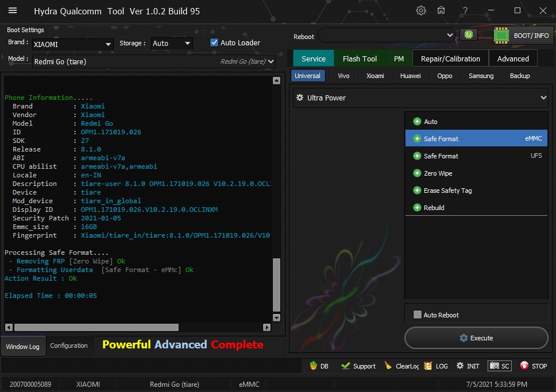The width and height of the screenshot is (556, 392).
Task: Click plus icon of Safe Format UFS
Action: point(417,156)
